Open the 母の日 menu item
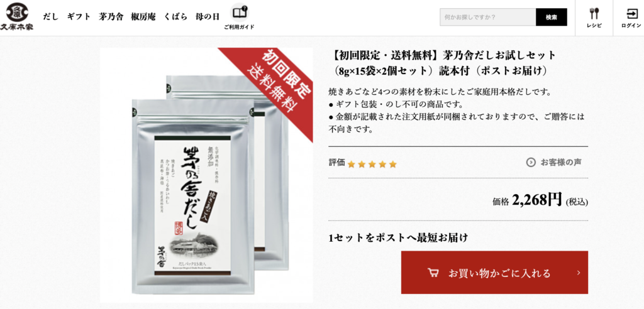This screenshot has height=309, width=644. click(x=208, y=17)
